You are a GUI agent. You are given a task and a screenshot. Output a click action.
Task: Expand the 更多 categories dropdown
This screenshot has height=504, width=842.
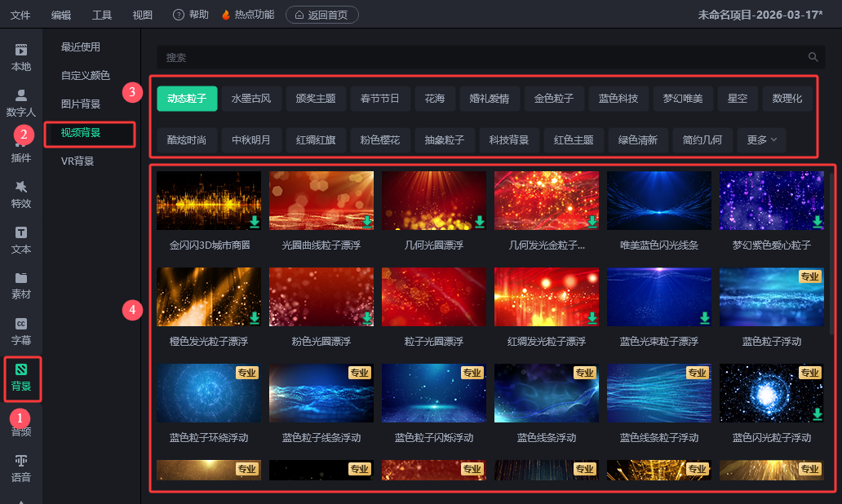coord(761,140)
